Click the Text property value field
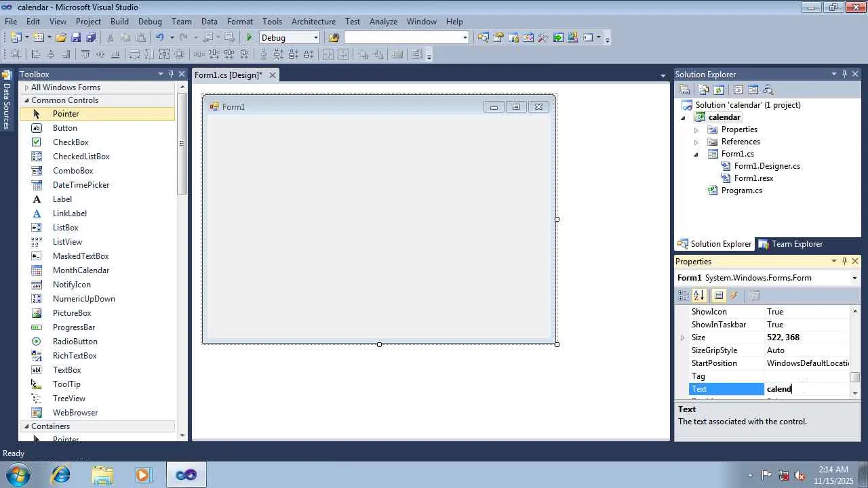This screenshot has height=488, width=868. (x=807, y=389)
